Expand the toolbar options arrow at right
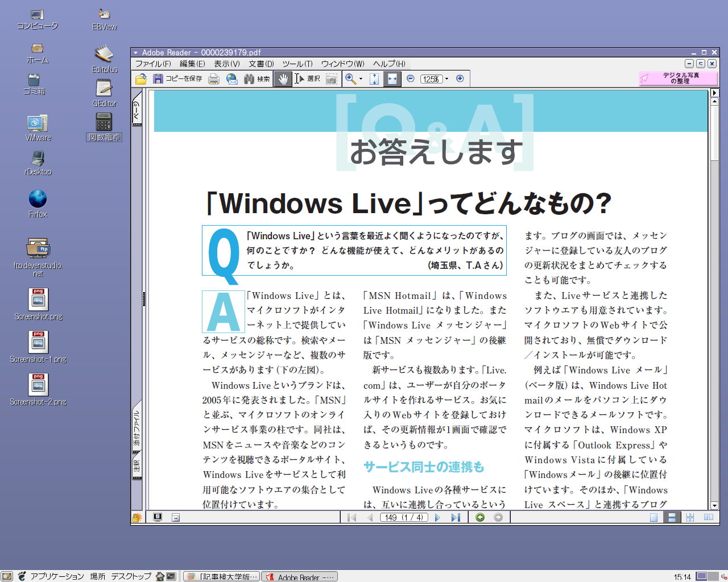 tap(715, 93)
